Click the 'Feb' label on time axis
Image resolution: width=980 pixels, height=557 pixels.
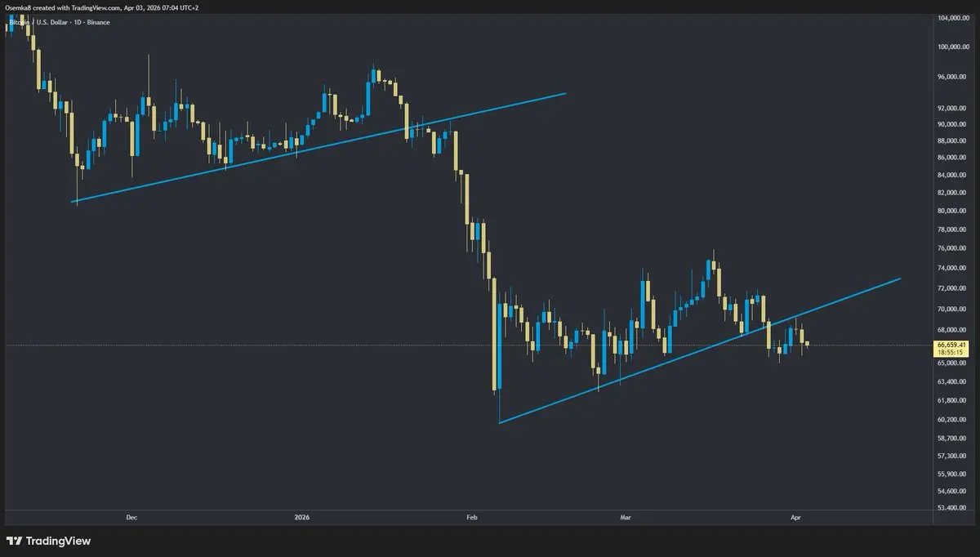(470, 517)
